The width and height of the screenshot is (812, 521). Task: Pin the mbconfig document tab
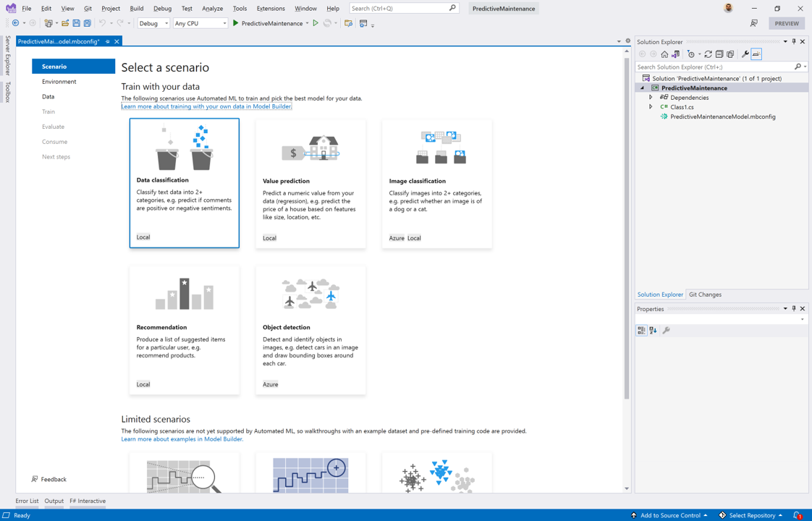tap(108, 41)
